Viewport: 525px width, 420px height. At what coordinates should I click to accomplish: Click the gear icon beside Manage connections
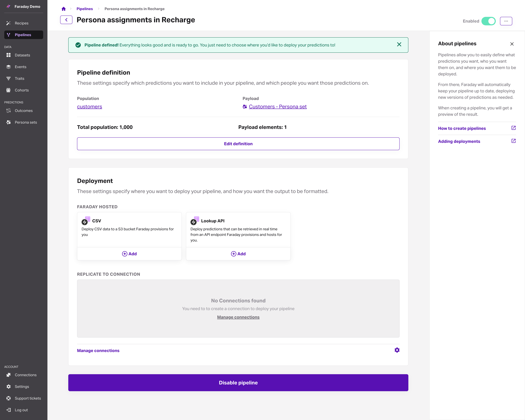coord(397,350)
